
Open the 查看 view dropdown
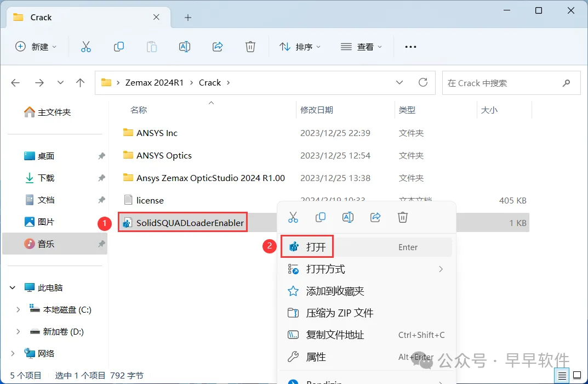tap(362, 47)
